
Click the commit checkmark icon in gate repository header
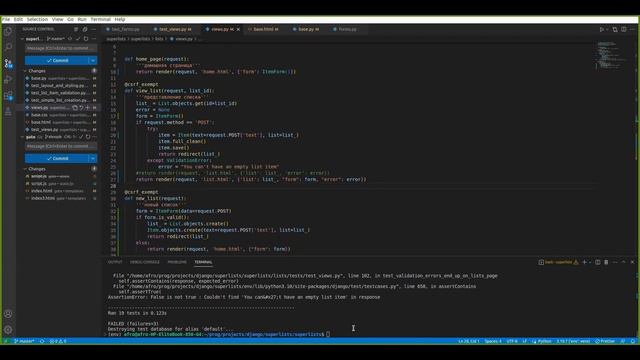pos(81,137)
